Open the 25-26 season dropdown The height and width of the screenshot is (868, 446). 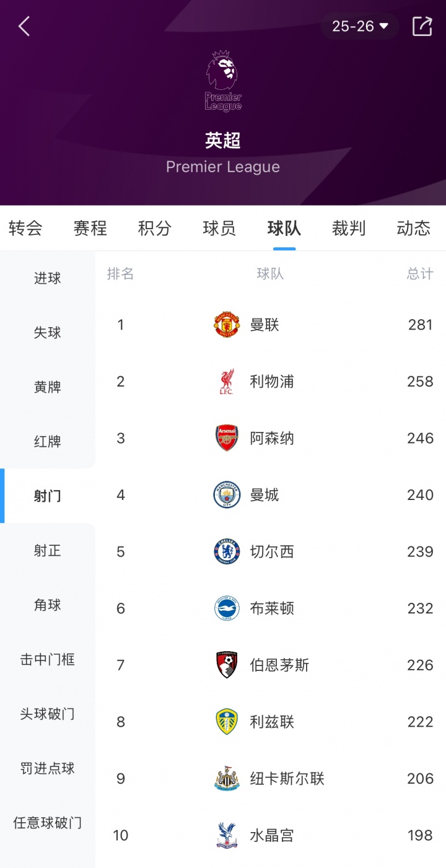coord(359,26)
